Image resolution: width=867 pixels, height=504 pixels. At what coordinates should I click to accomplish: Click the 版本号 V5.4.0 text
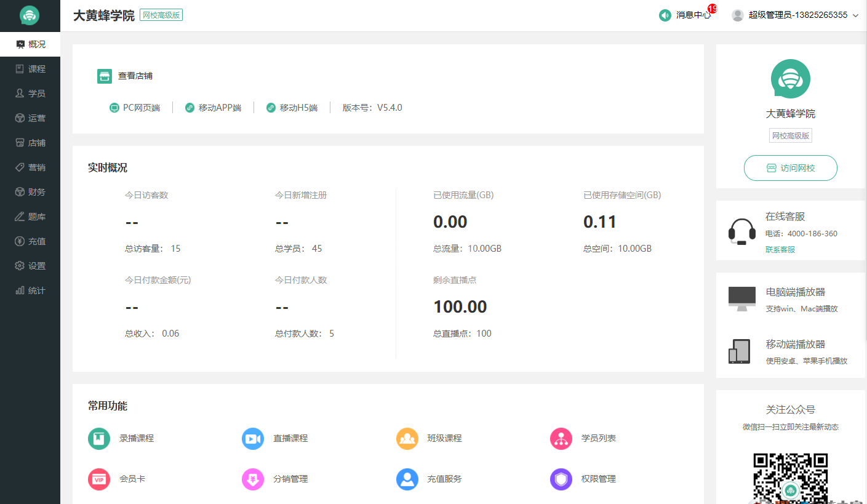372,108
